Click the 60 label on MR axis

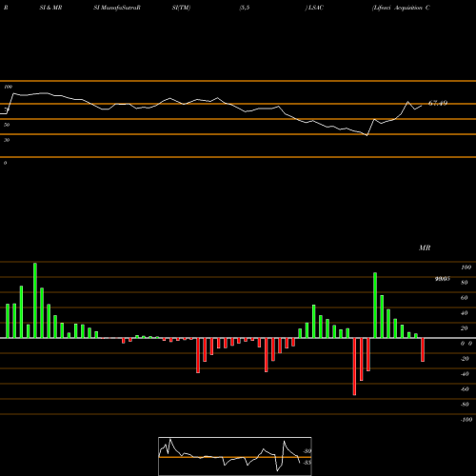[465, 298]
